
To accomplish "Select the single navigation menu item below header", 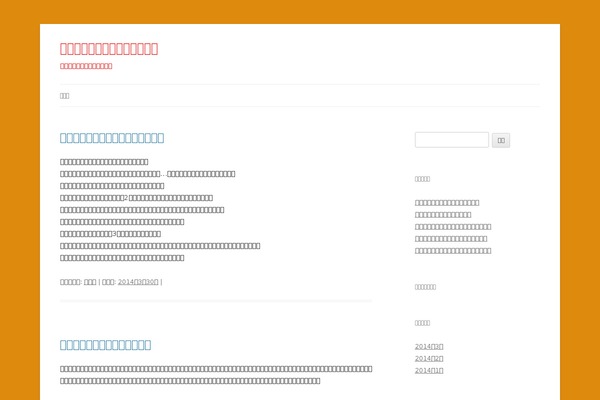I will click(64, 96).
